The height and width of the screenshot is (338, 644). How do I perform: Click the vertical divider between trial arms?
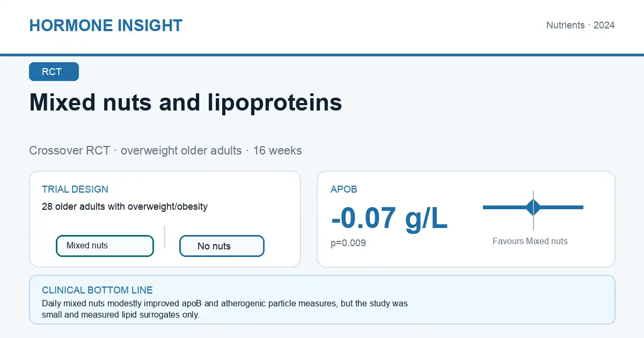point(164,237)
